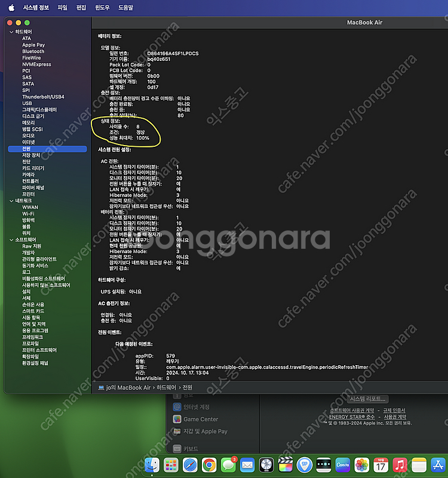This screenshot has width=448, height=478.
Task: Select Apple Pay in the hardware list
Action: pyautogui.click(x=33, y=45)
